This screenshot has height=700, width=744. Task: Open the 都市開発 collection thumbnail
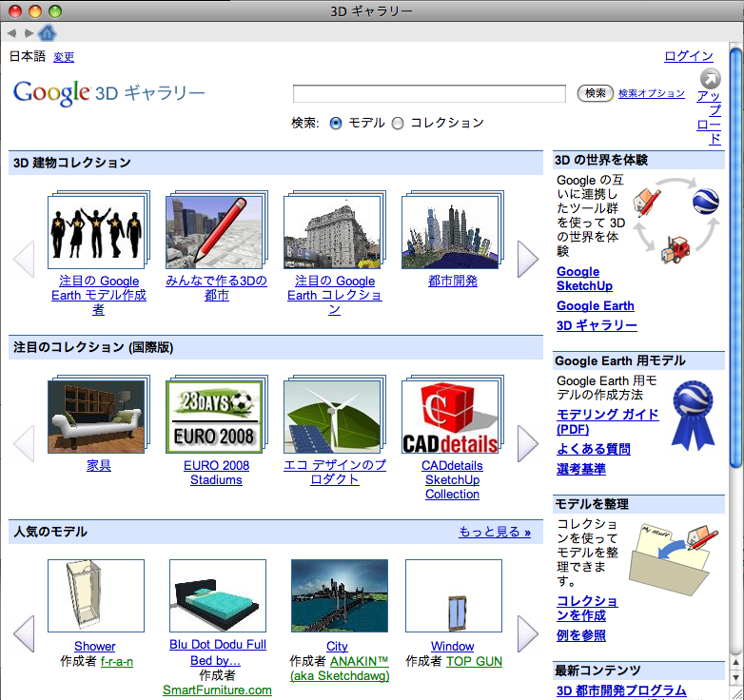tap(452, 230)
